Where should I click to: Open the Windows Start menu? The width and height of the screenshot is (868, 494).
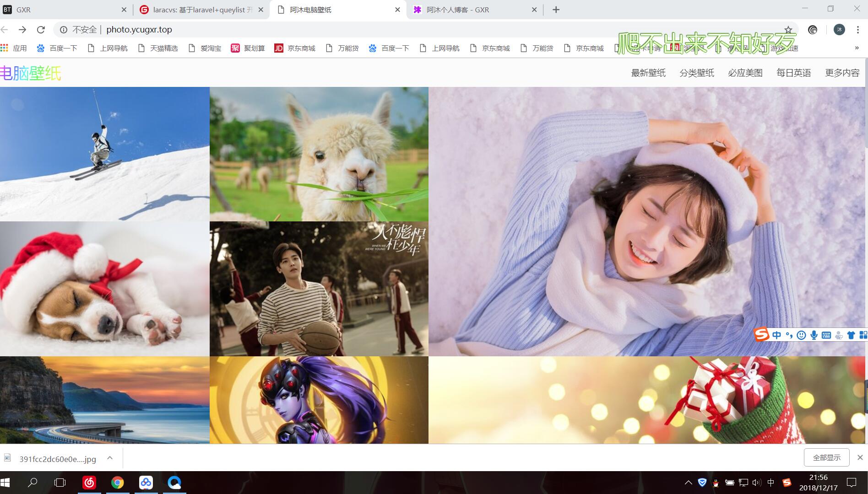point(5,483)
